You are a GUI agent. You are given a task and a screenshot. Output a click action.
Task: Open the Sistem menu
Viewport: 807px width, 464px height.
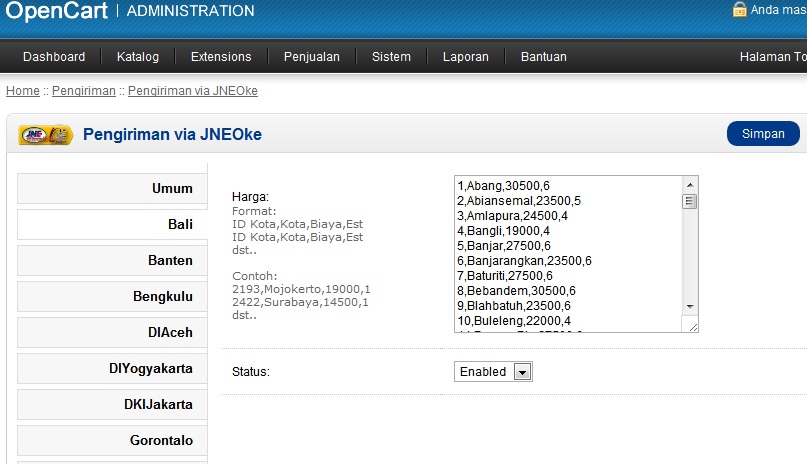pyautogui.click(x=392, y=57)
